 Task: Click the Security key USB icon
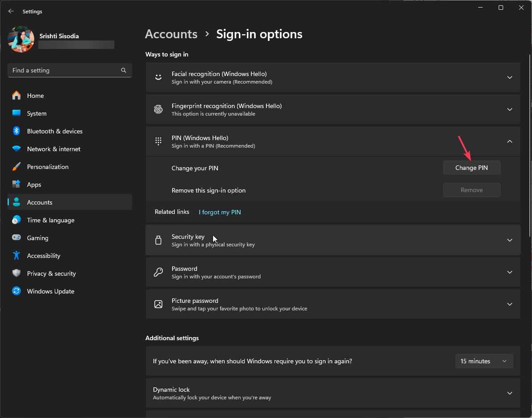158,240
